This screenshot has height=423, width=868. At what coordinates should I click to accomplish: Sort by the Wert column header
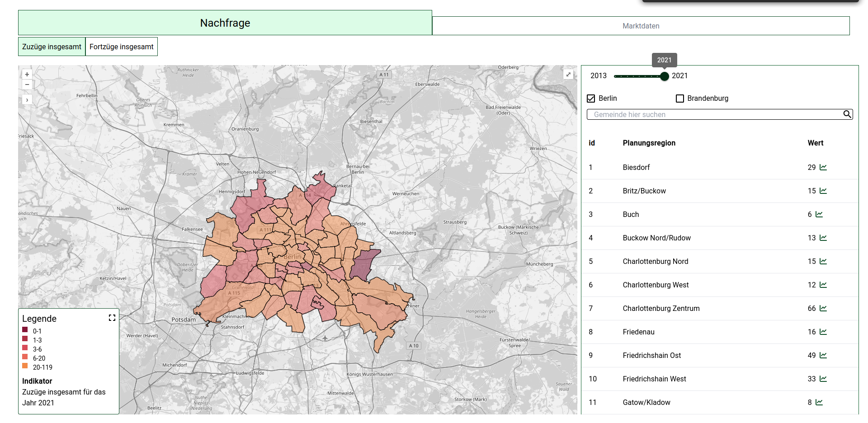(x=816, y=143)
